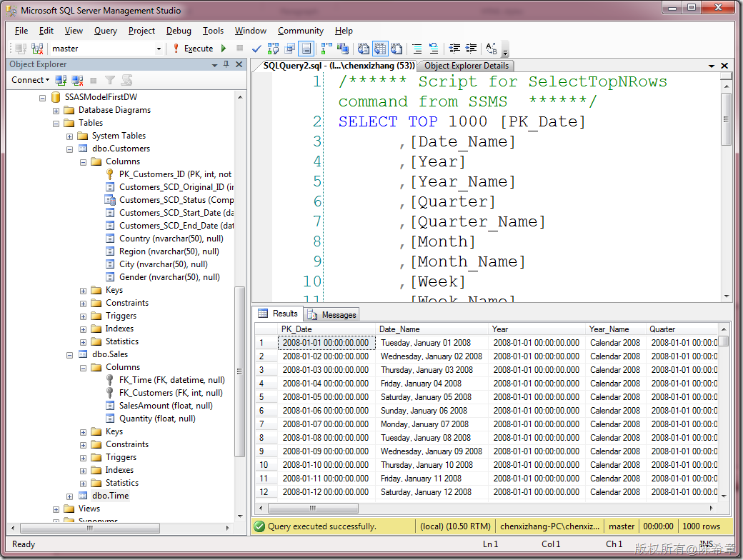This screenshot has height=560, width=743.
Task: Expand the System Tables folder
Action: click(x=70, y=136)
